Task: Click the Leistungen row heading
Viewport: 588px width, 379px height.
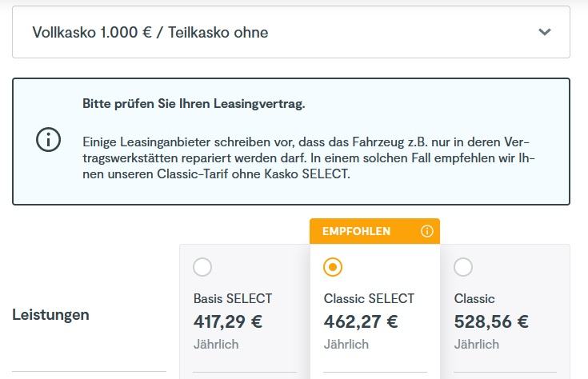Action: [x=50, y=314]
